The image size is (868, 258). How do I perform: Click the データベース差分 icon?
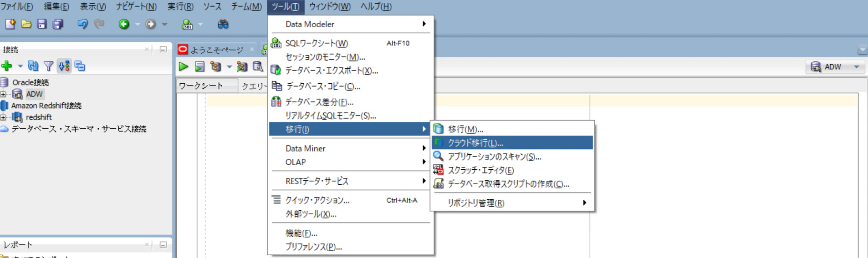(x=276, y=101)
